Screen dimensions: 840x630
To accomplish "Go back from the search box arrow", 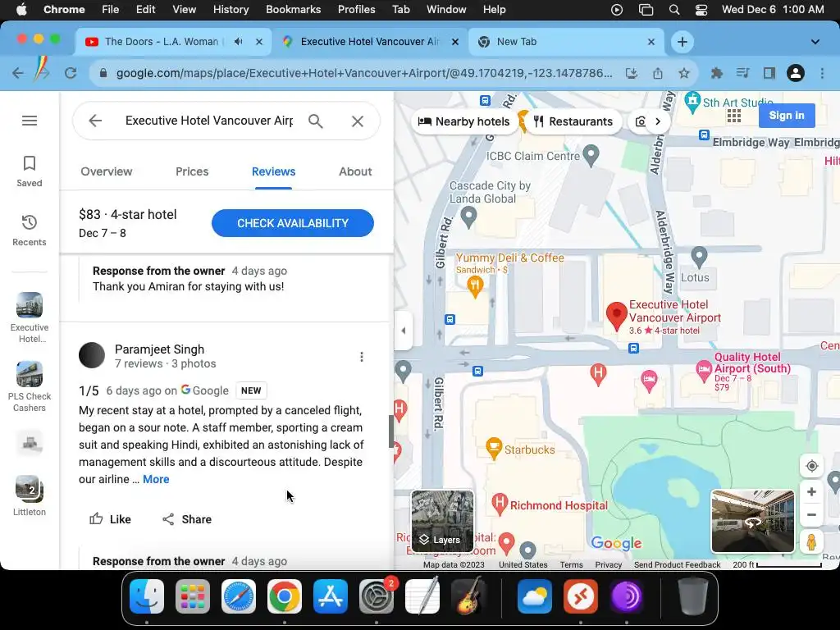I will [x=95, y=121].
